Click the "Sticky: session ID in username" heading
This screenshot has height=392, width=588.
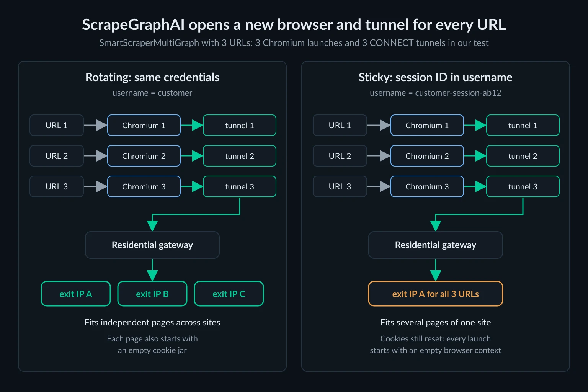pos(436,77)
